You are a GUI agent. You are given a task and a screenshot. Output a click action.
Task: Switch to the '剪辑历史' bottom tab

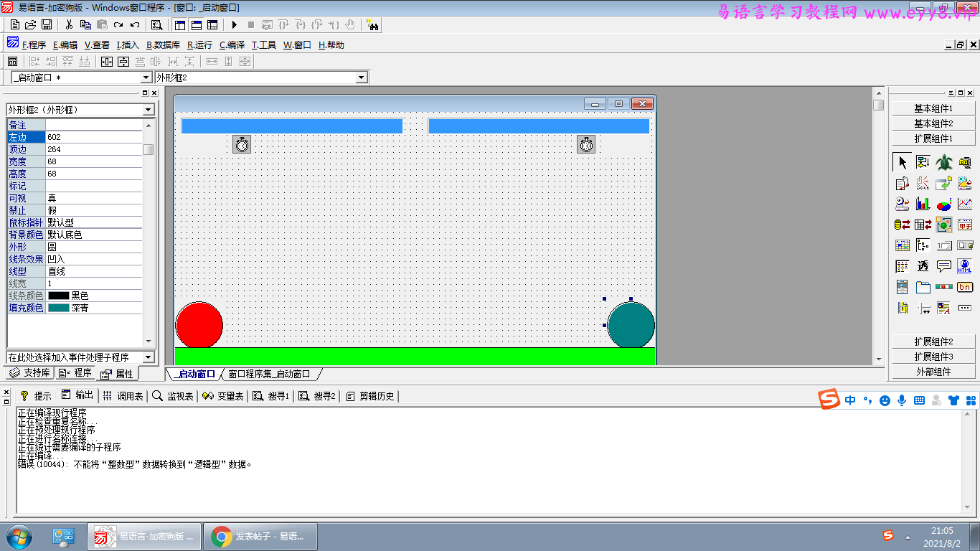(370, 396)
